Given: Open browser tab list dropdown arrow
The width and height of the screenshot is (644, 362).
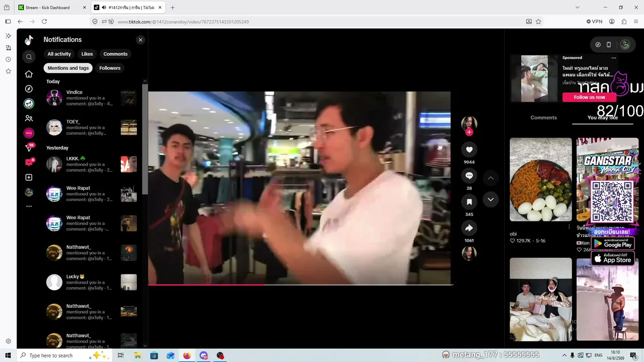Looking at the screenshot, I should pos(577,8).
